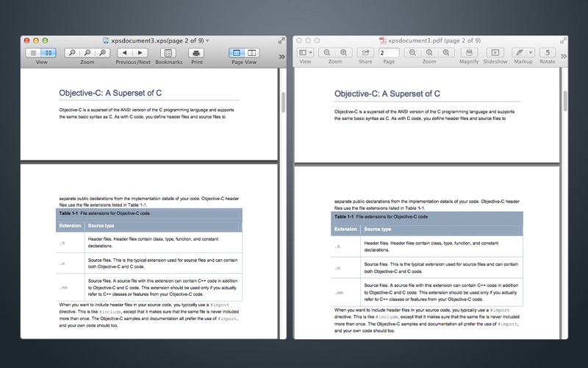
Task: Click actual size in second Zoom group
Action: click(429, 52)
